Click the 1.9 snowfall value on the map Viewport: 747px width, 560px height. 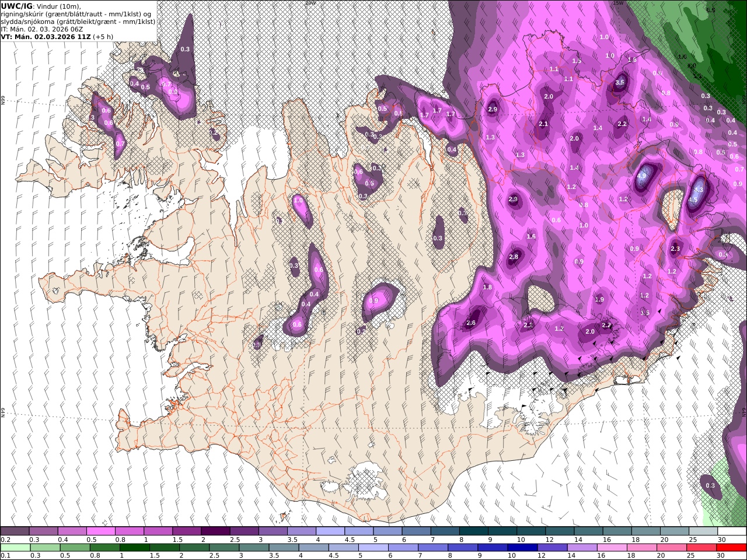(599, 299)
